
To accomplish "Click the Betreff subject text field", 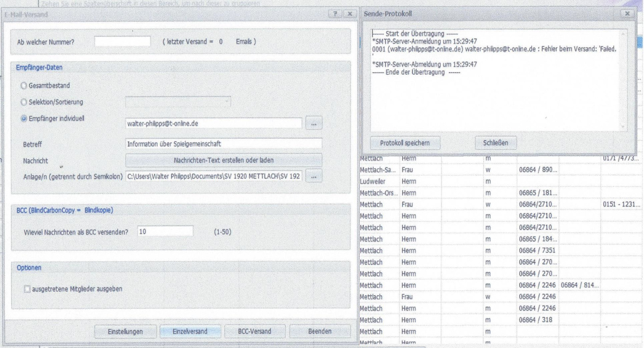I will tap(223, 144).
